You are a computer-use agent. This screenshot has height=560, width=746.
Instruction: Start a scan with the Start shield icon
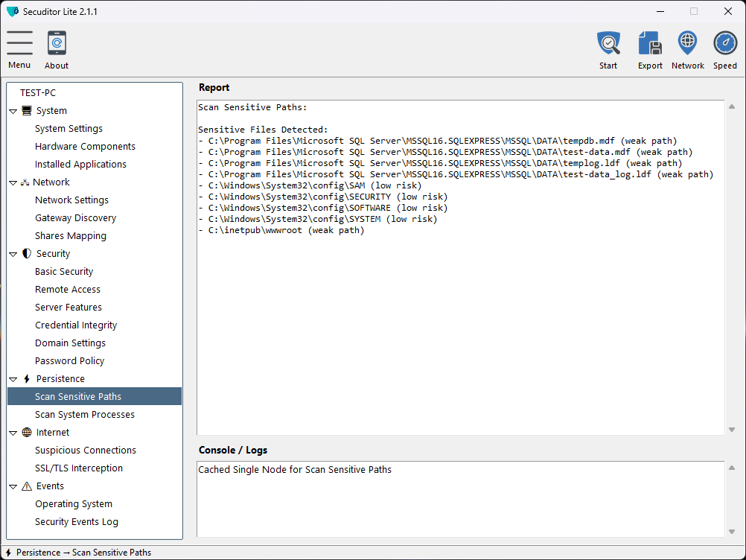click(608, 43)
